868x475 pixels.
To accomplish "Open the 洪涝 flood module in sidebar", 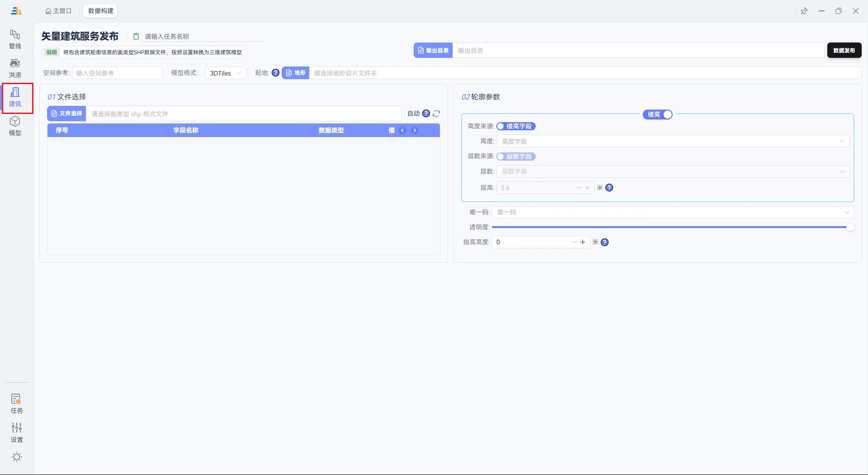I will [15, 68].
